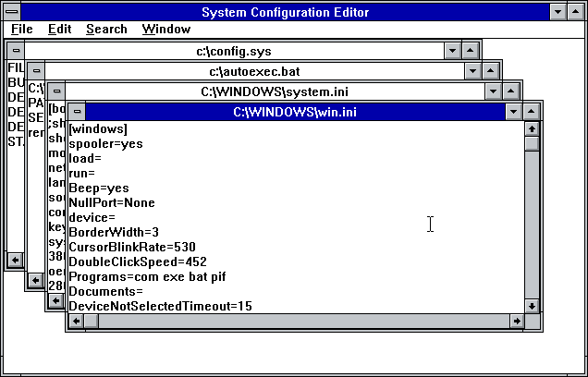Bring config.sys window forward via title bar
Image resolution: width=588 pixels, height=377 pixels.
coord(240,51)
